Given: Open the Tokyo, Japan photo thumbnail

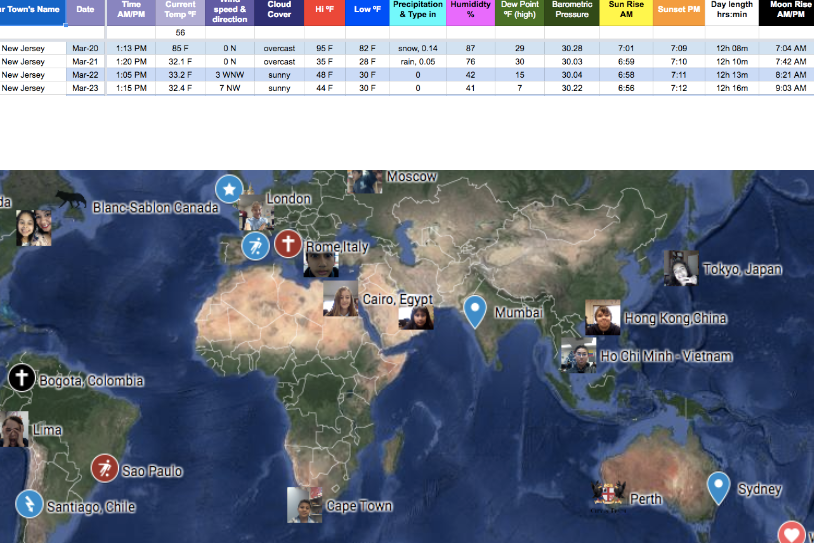Looking at the screenshot, I should point(681,268).
